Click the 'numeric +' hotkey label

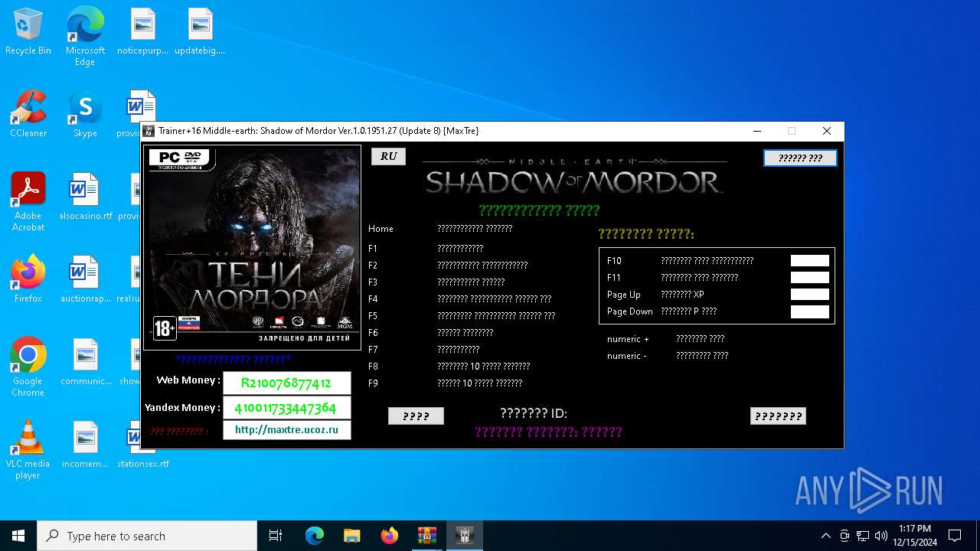click(628, 339)
